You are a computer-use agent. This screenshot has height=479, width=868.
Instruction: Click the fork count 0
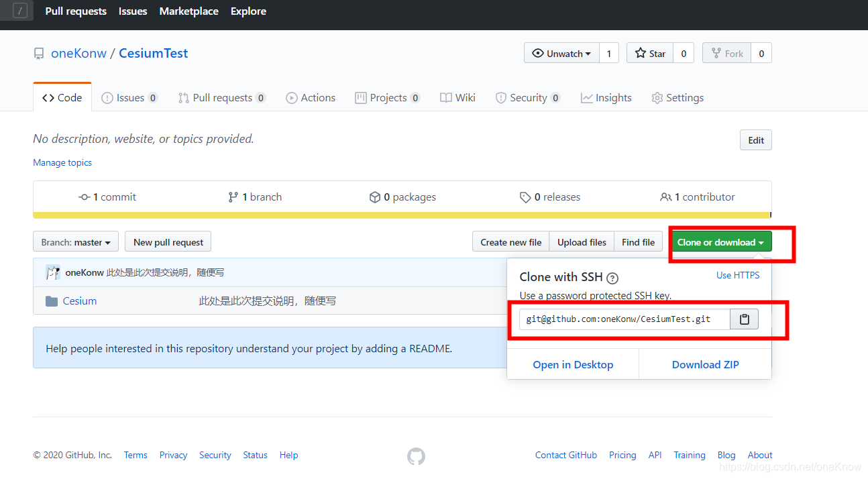pos(761,54)
